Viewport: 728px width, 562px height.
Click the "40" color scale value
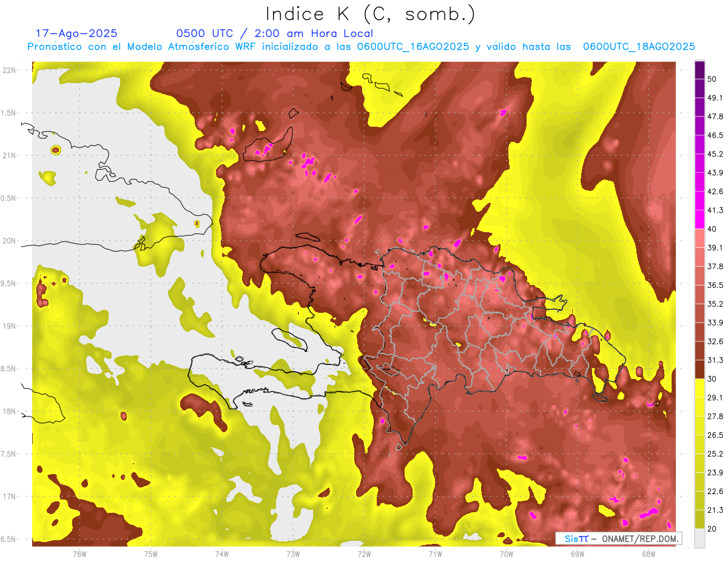click(x=713, y=229)
